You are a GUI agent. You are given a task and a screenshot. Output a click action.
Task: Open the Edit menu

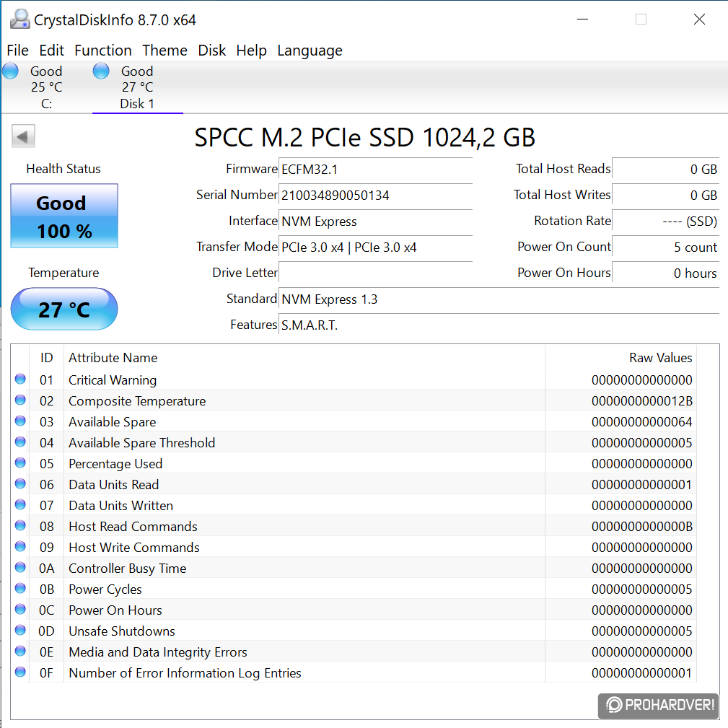51,50
